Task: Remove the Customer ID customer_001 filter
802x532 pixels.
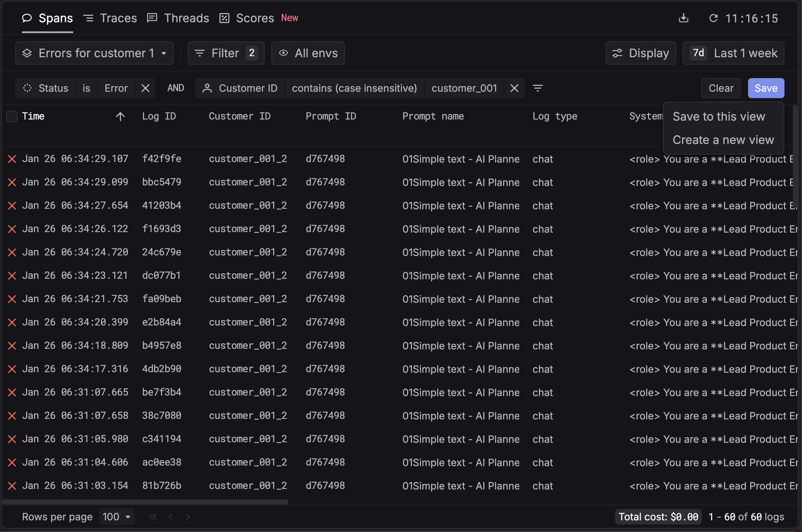Action: 514,88
